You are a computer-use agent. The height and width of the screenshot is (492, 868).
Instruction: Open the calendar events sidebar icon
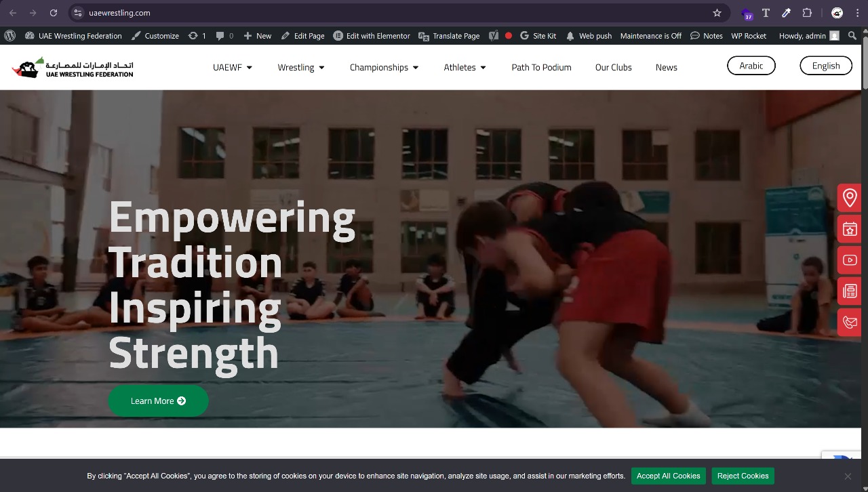coord(849,229)
